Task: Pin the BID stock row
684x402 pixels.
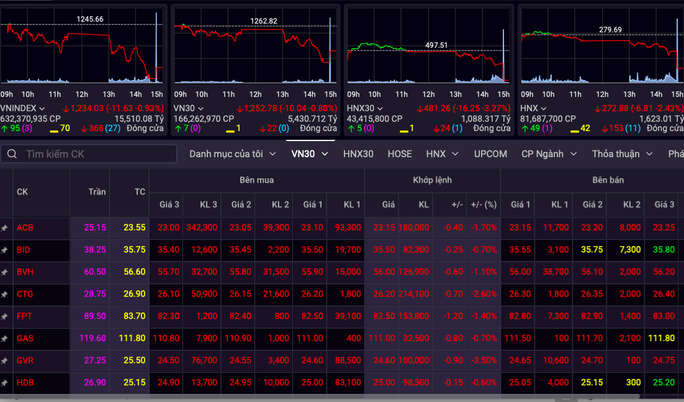Action: pyautogui.click(x=6, y=250)
